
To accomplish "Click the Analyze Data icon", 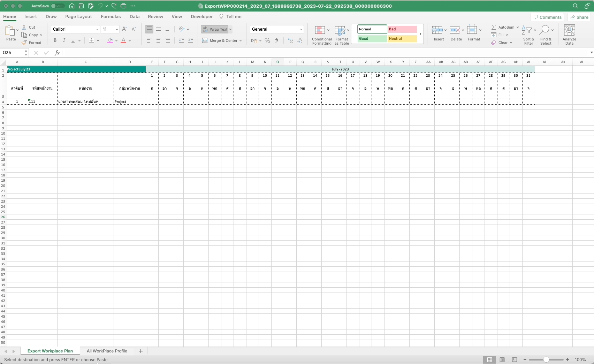I will [569, 35].
